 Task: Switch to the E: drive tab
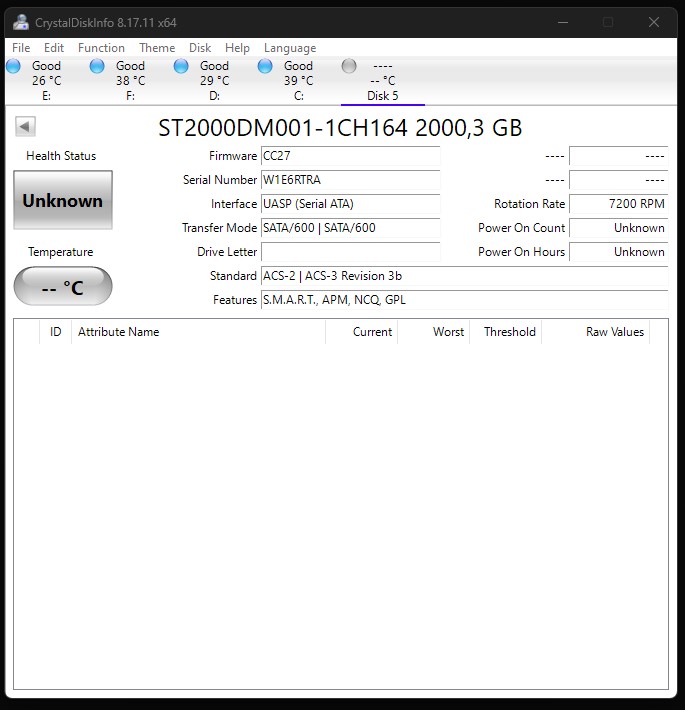coord(47,81)
